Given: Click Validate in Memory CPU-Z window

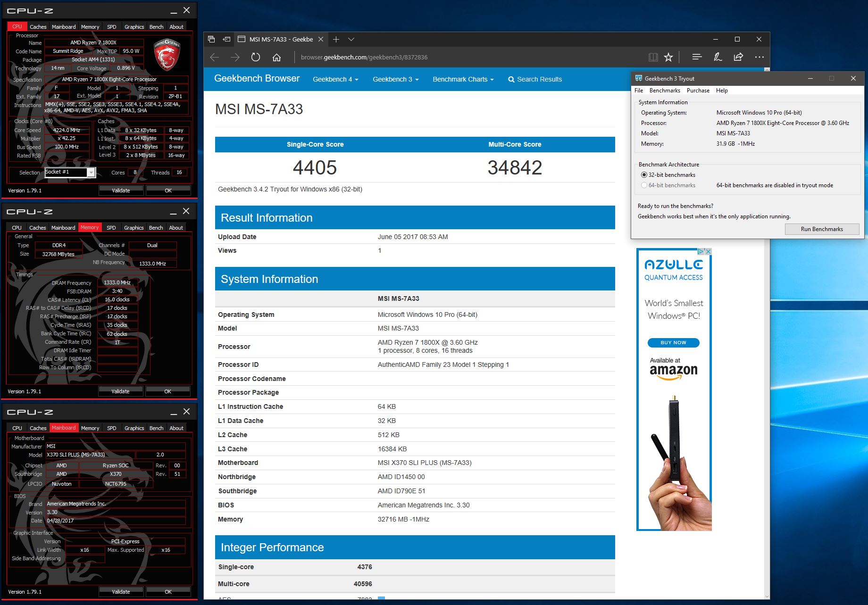Looking at the screenshot, I should 120,391.
